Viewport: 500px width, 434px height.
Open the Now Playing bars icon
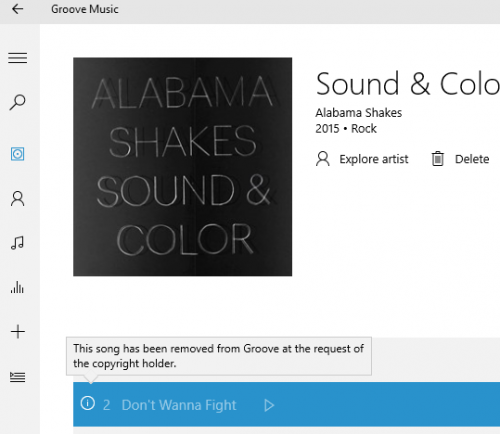[17, 287]
